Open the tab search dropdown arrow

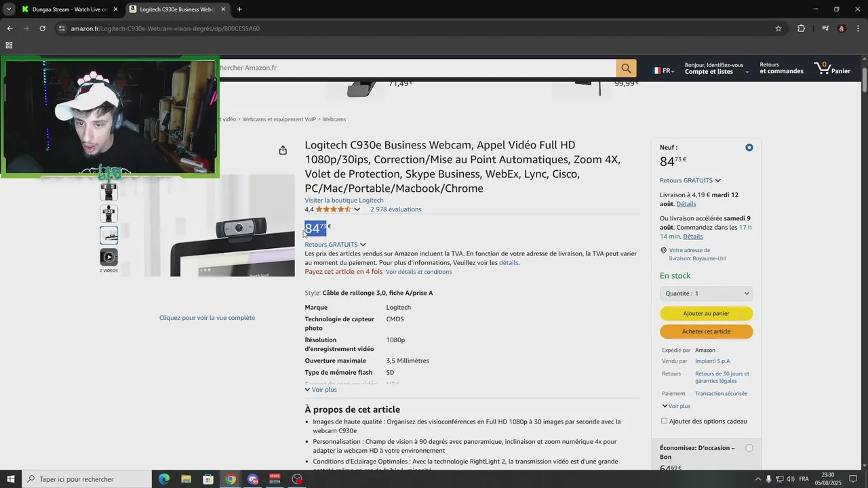tap(9, 9)
